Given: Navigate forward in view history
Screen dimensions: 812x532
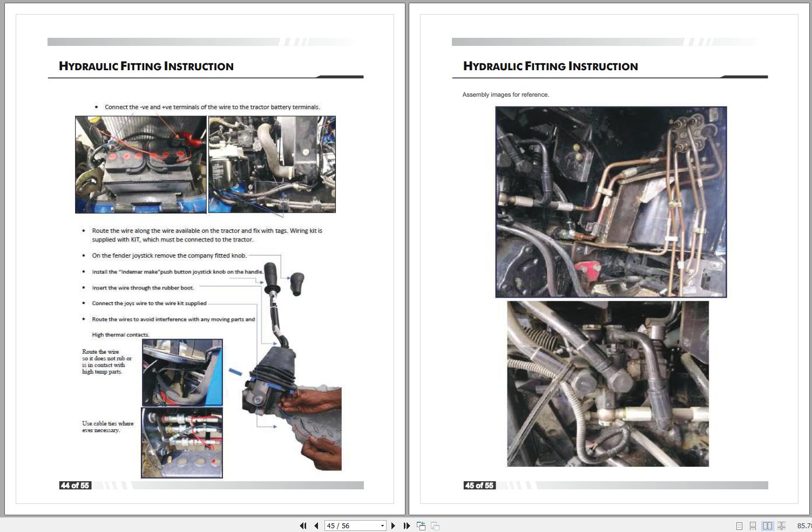Looking at the screenshot, I should 435,525.
